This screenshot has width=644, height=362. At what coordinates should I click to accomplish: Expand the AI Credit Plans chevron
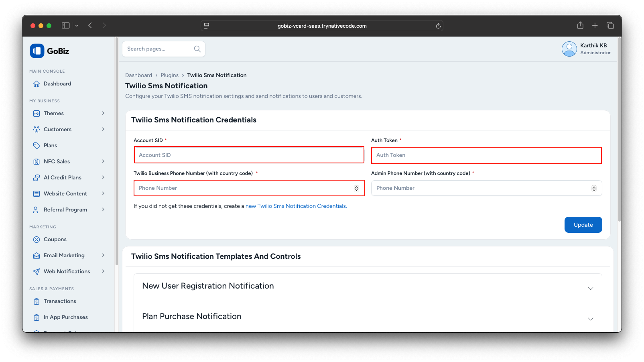[103, 178]
